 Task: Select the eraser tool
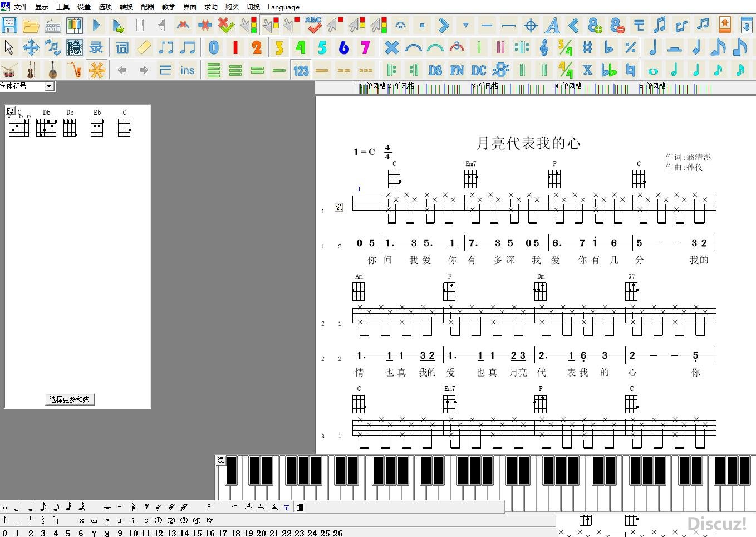click(144, 47)
